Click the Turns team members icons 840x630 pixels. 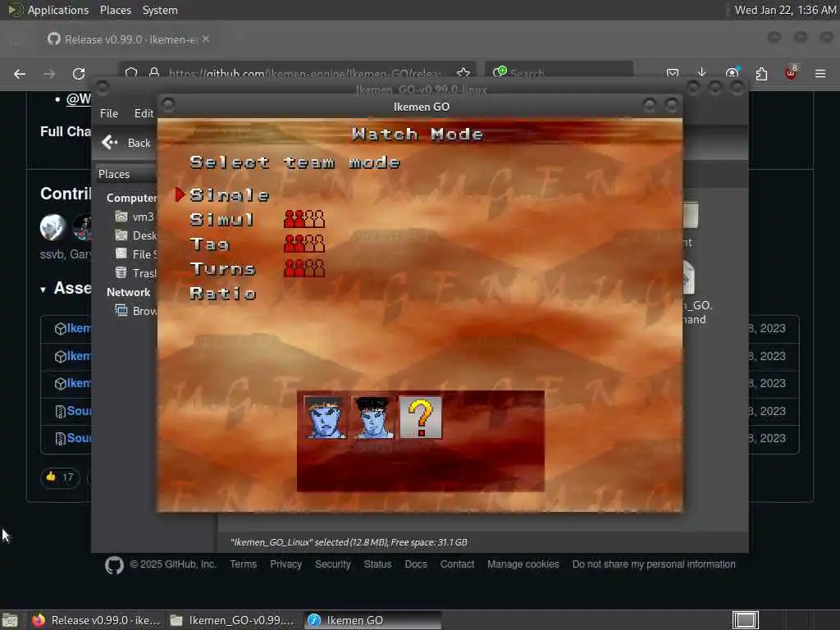pyautogui.click(x=304, y=268)
